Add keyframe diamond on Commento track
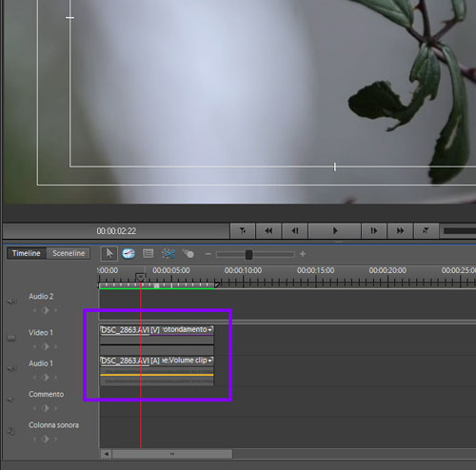 45,408
